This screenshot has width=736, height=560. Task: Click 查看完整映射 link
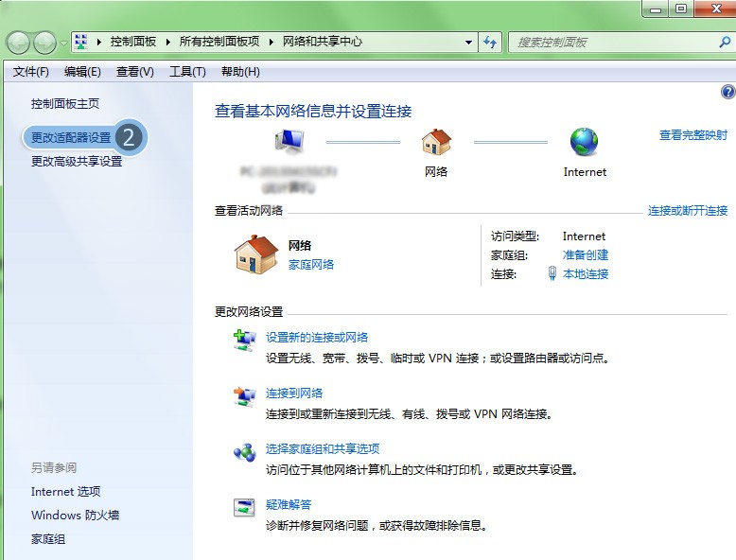click(x=693, y=135)
